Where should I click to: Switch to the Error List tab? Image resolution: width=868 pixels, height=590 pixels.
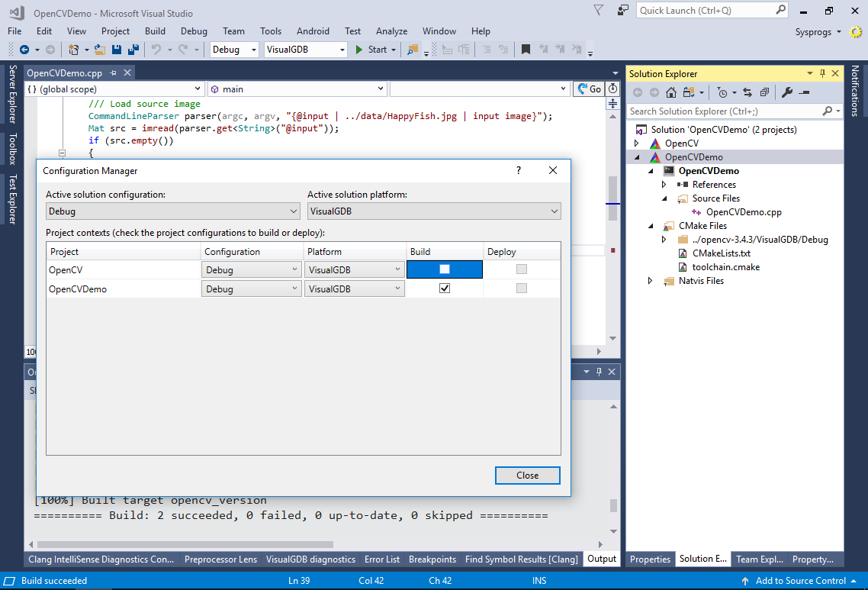[382, 559]
